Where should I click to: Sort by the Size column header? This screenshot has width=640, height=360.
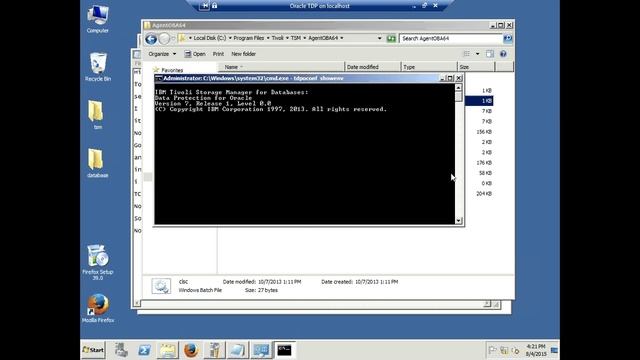click(x=476, y=67)
